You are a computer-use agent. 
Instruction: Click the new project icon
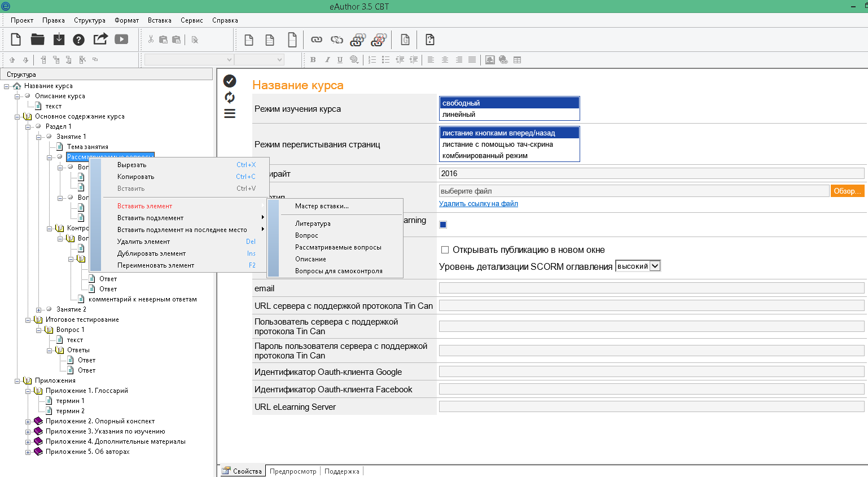(16, 40)
